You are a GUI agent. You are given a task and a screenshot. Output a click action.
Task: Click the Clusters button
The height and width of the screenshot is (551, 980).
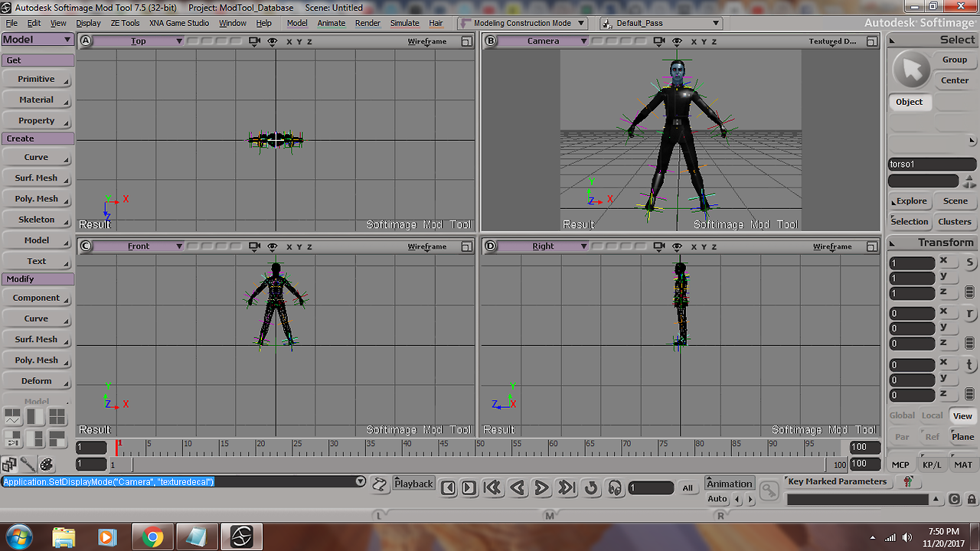click(955, 222)
